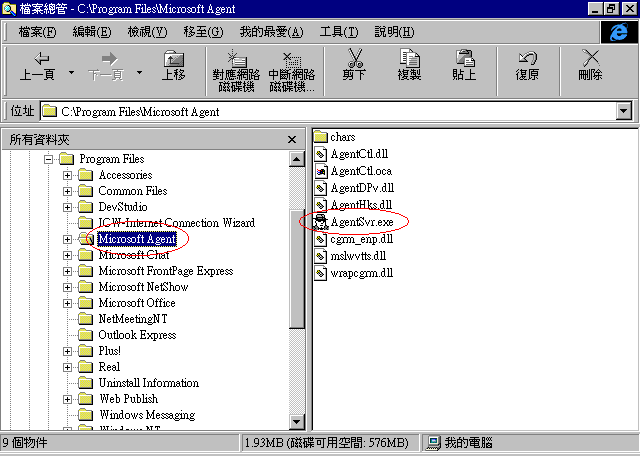Viewport: 640px width, 456px height.
Task: Collapse the Program Files tree node
Action: [x=49, y=159]
